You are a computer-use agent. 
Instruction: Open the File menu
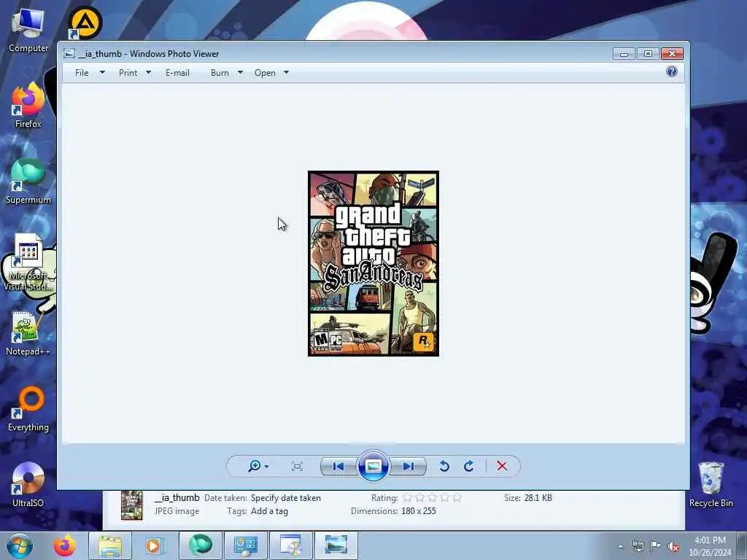(82, 73)
